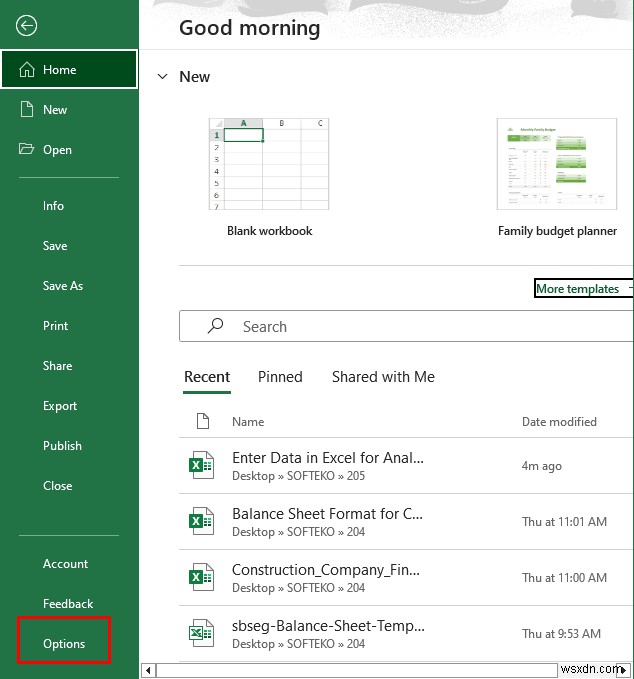634x679 pixels.
Task: Open the Info menu item
Action: click(53, 206)
